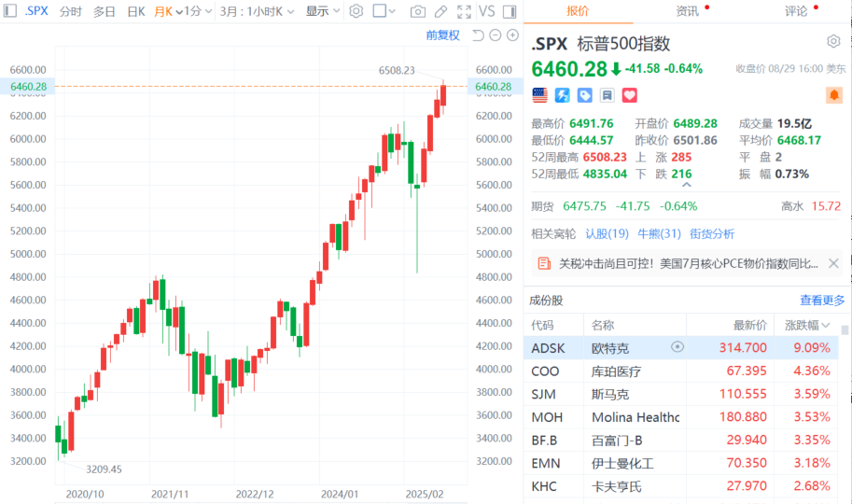Switch to the 资讯 news tab
The height and width of the screenshot is (504, 852).
(688, 11)
